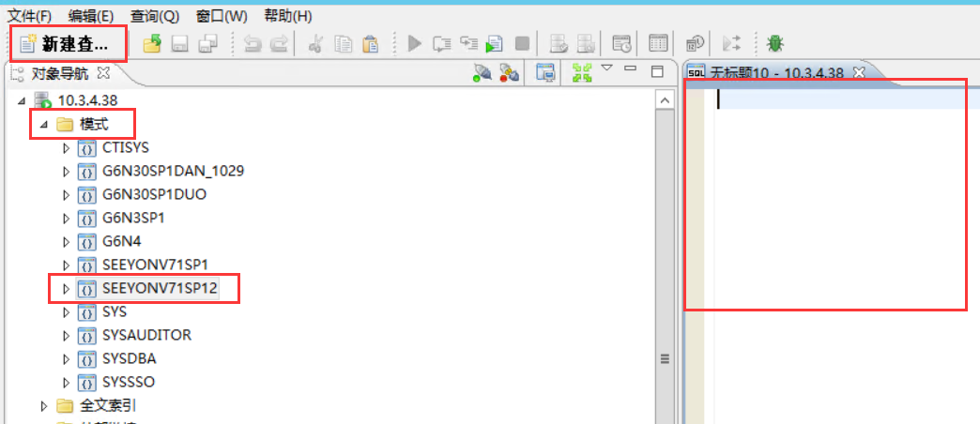
Task: Select the G6N30SP1DAN_1029 label
Action: 173,171
